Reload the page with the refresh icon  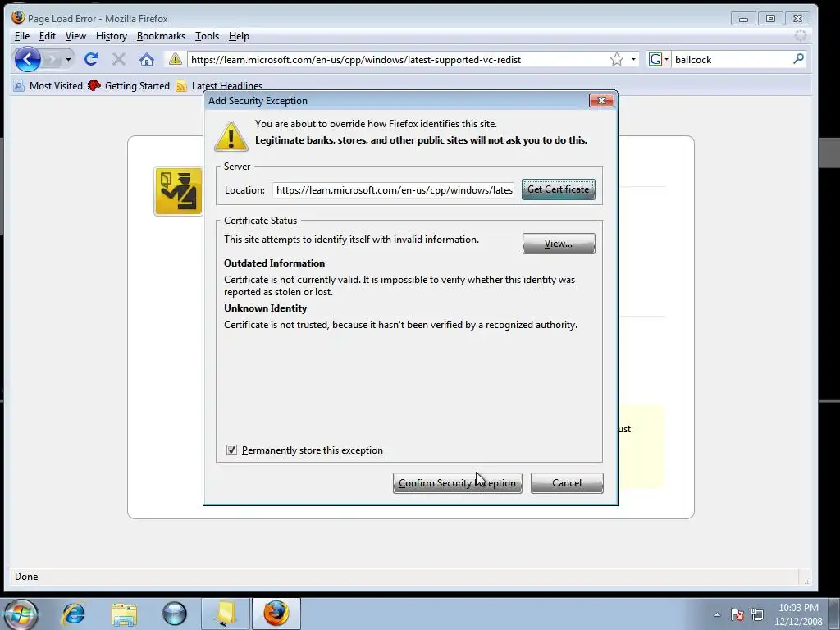(90, 59)
